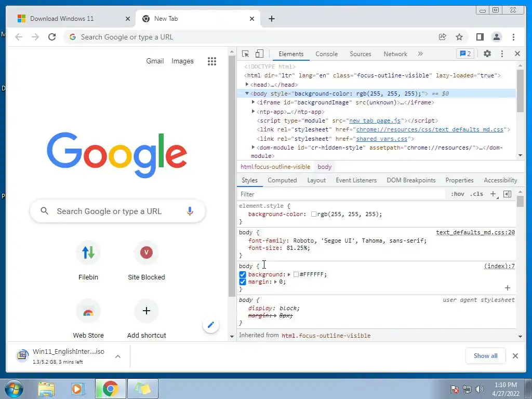Screen dimensions: 532x399
Task: Open the new_tab_page.js source link
Action: coord(375,121)
